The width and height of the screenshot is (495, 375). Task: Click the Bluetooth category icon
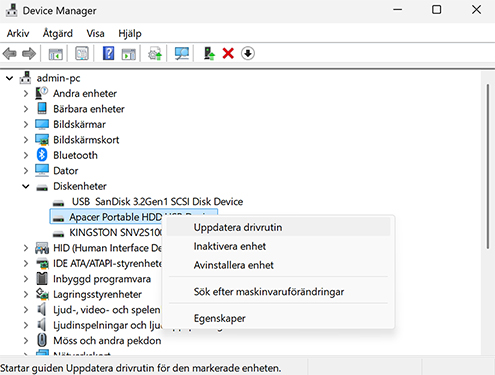click(x=42, y=155)
